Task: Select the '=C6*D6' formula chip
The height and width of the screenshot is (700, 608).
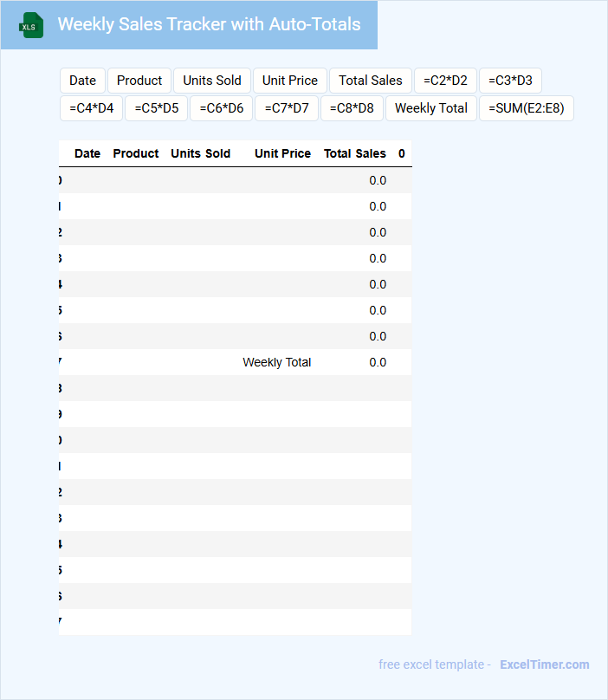Action: (222, 108)
